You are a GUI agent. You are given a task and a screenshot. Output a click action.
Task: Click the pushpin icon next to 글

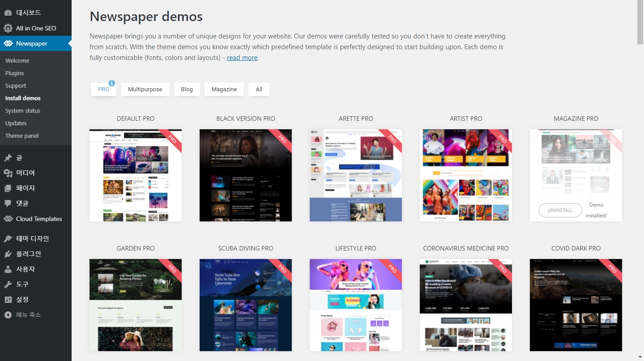point(8,158)
